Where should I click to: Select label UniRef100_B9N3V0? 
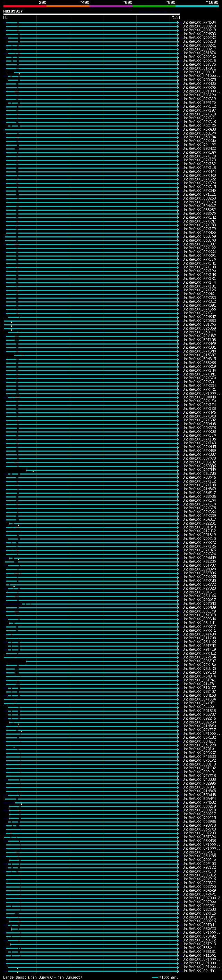coord(199,569)
